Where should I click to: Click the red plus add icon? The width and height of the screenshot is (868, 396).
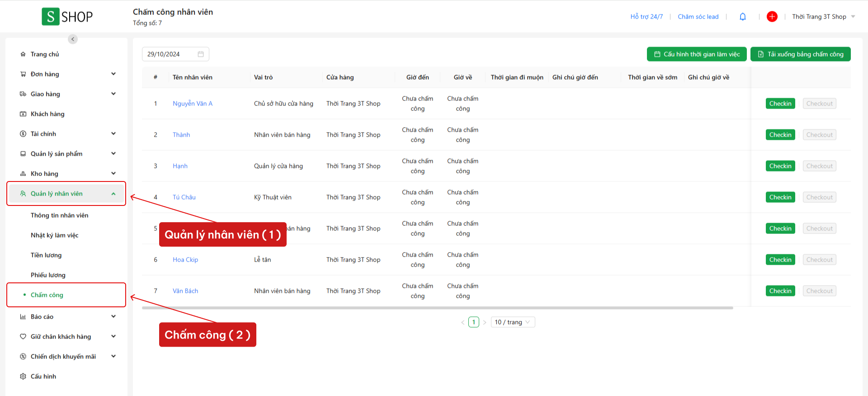point(772,17)
